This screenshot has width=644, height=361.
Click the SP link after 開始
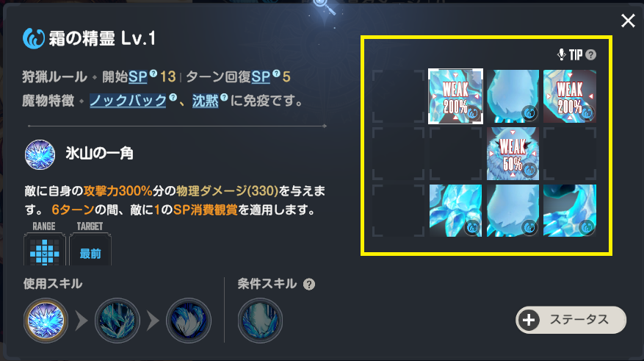(137, 76)
